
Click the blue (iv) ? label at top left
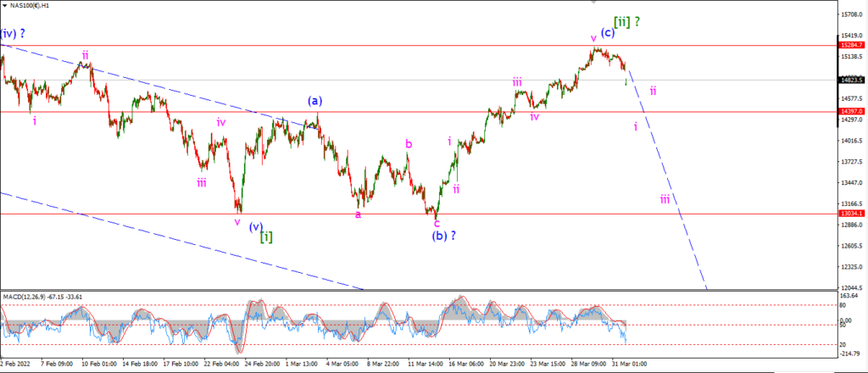point(13,33)
